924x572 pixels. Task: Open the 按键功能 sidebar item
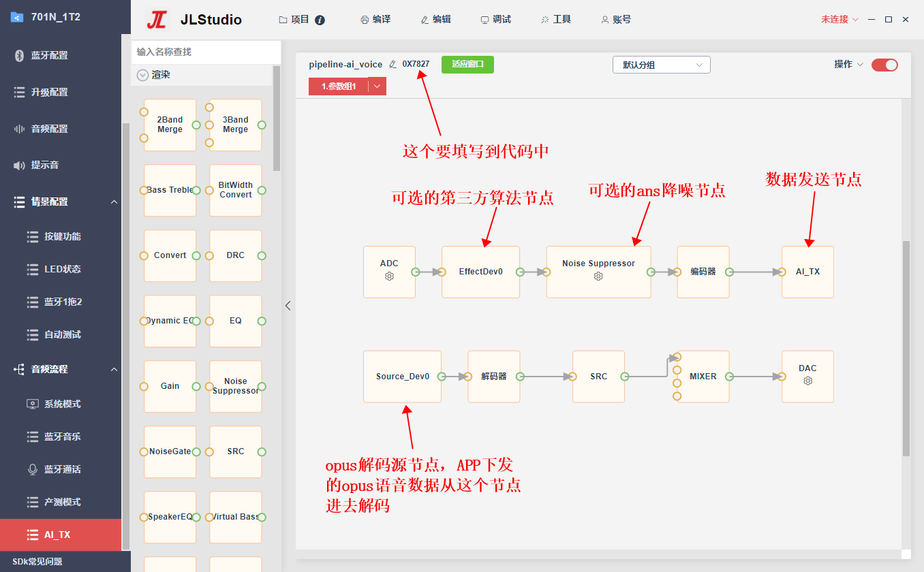(61, 236)
